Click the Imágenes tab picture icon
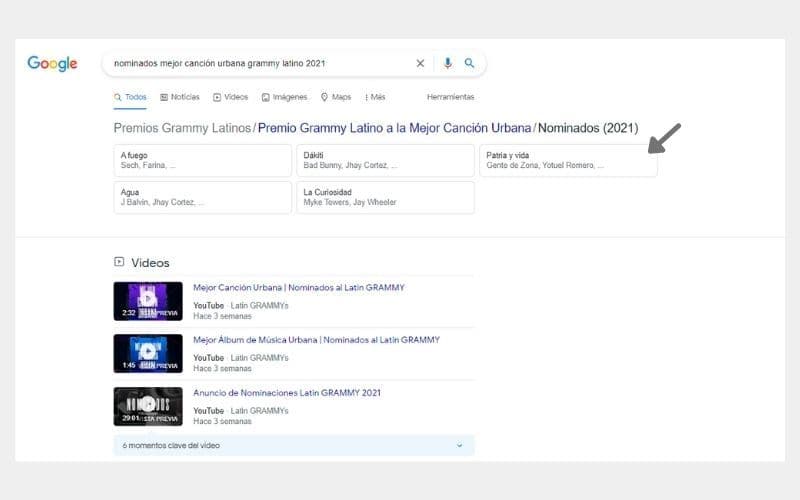Image resolution: width=800 pixels, height=500 pixels. 265,97
